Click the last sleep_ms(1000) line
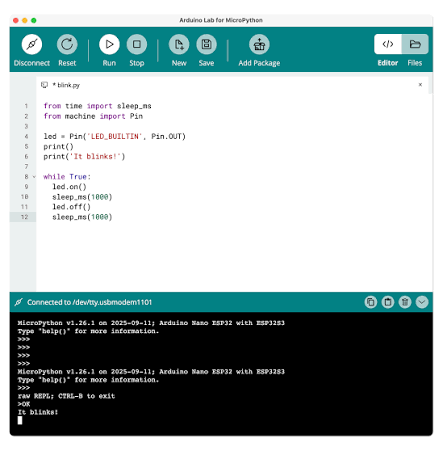 (82, 217)
